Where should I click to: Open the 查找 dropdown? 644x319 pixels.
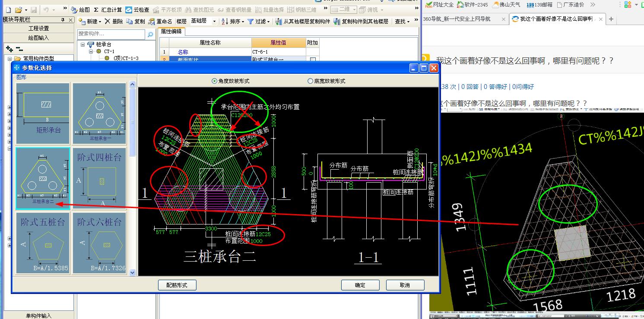[403, 21]
